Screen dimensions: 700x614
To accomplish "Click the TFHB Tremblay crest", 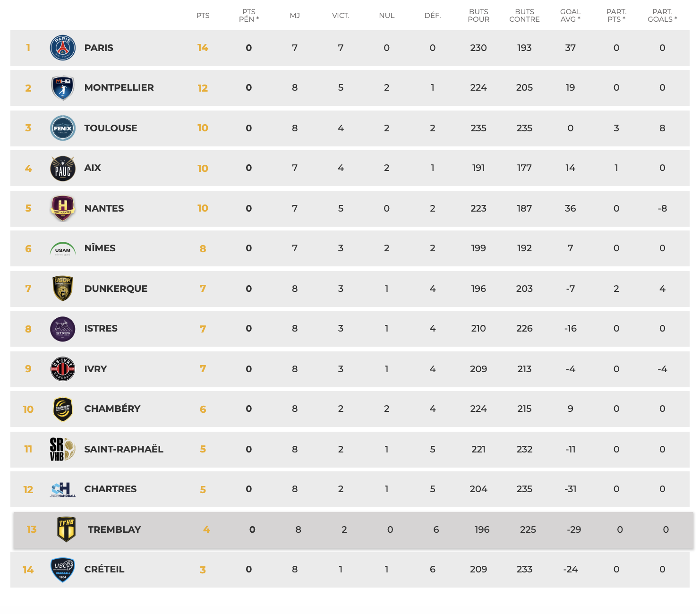I will point(66,529).
